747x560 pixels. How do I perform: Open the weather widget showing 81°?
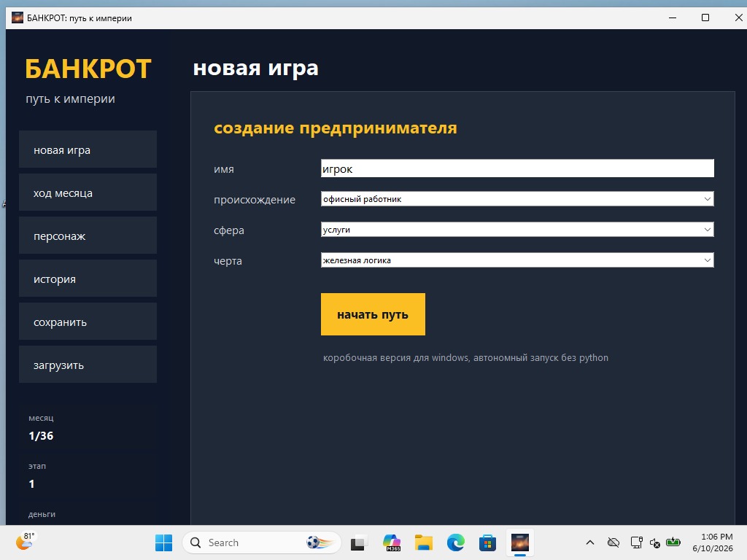click(x=26, y=542)
